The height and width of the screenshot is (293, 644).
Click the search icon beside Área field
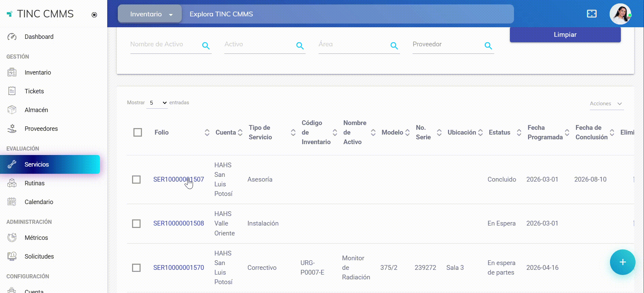pyautogui.click(x=394, y=46)
